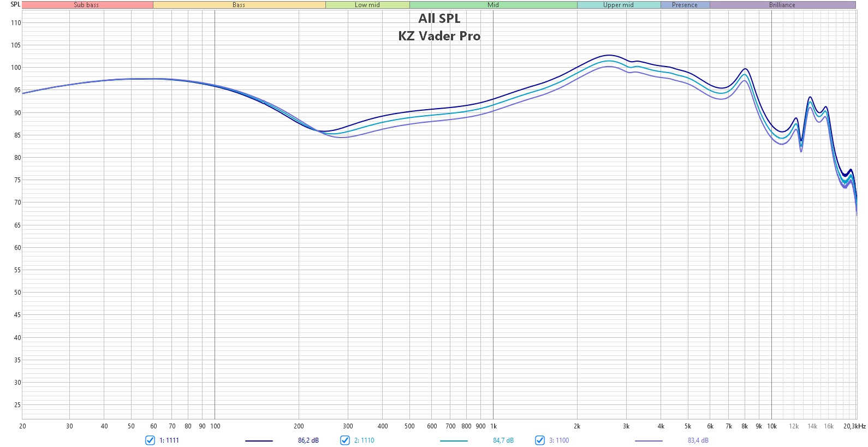This screenshot has width=868, height=447.
Task: Click the 200 tick on the frequency axis
Action: (299, 426)
